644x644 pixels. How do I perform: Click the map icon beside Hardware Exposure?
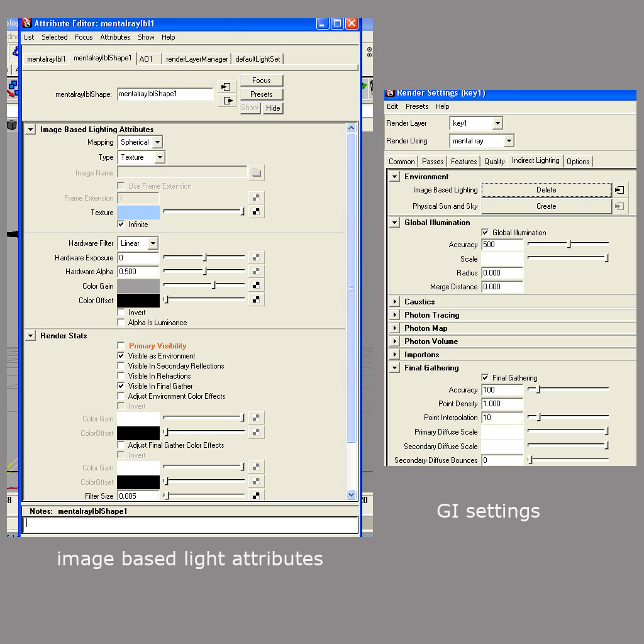point(257,257)
